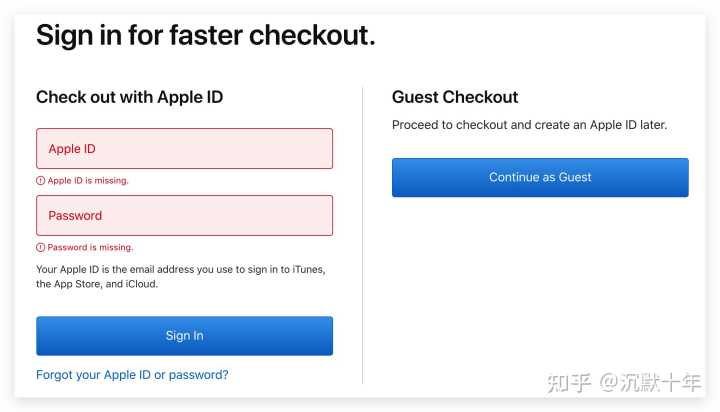Click the word iTunes in the help text
The height and width of the screenshot is (412, 720).
pyautogui.click(x=309, y=270)
